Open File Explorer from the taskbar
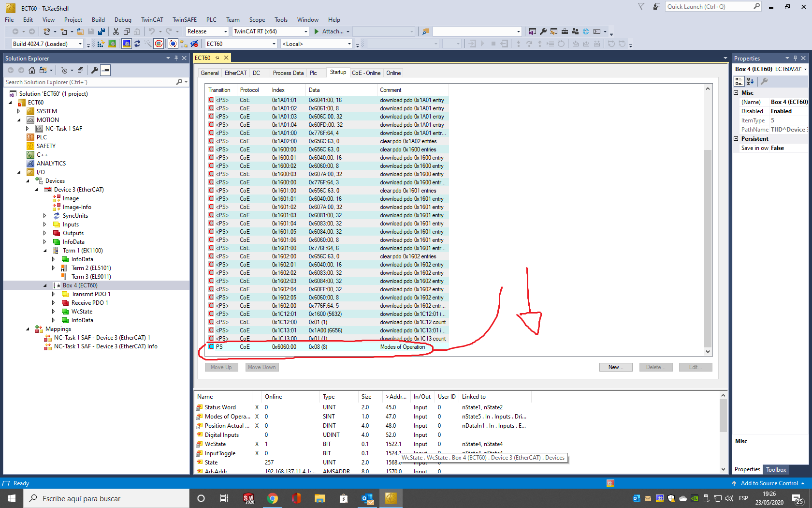 (319, 498)
